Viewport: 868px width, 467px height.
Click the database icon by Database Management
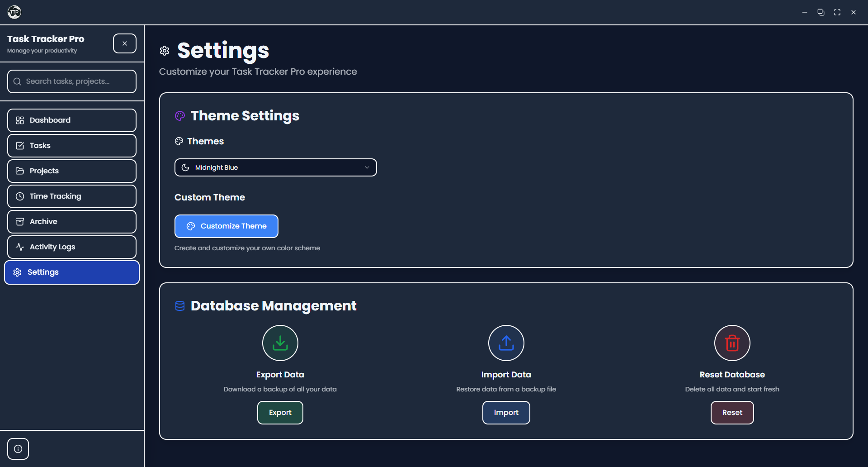click(180, 306)
